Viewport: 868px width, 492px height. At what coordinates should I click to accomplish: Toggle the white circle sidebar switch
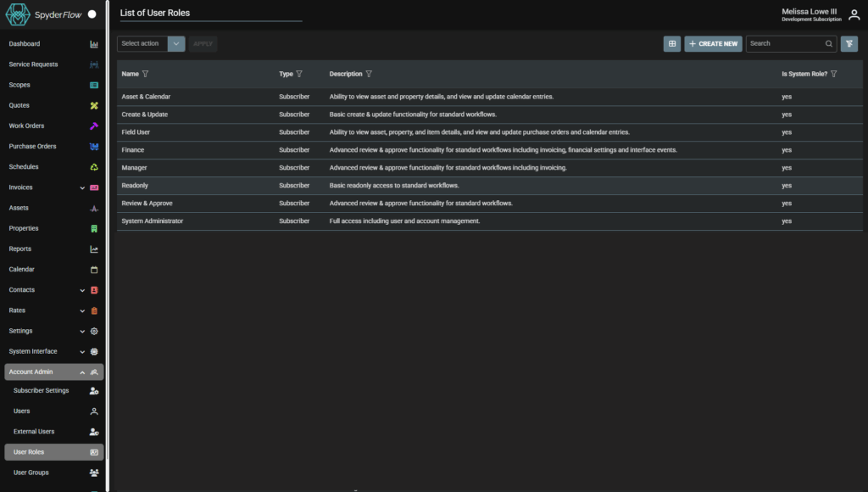(x=92, y=14)
